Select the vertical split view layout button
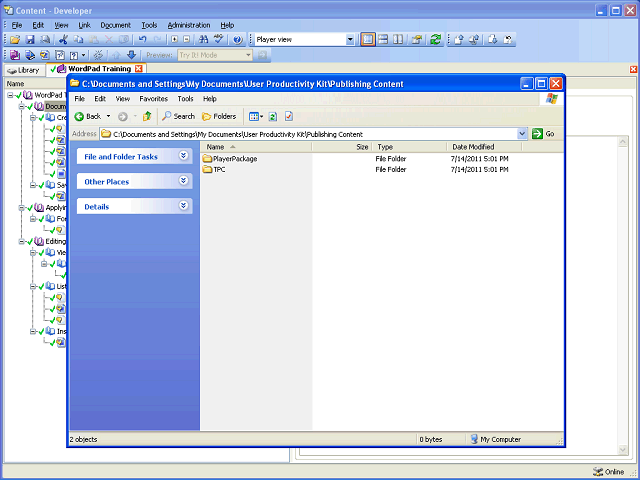 coord(398,40)
